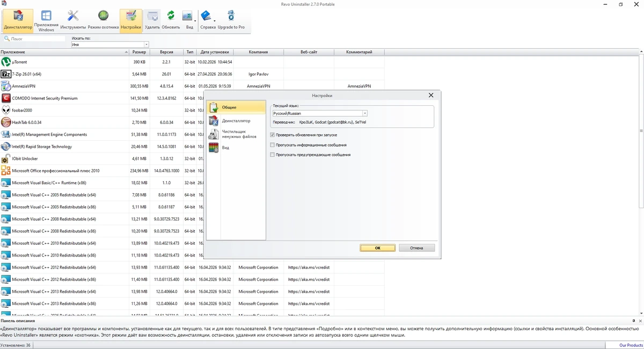Open Вид settings category in dialog

pos(237,148)
